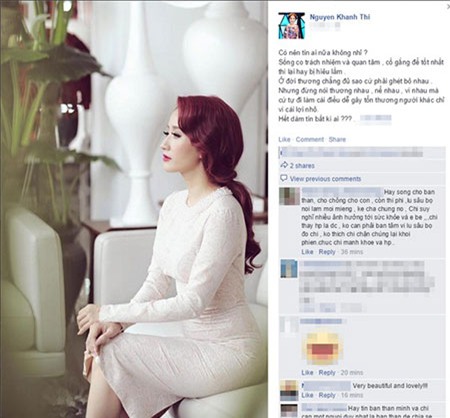The image size is (450, 418).
Task: Like the 'Very beautiful and lovely!!!' comment
Action: [x=307, y=395]
